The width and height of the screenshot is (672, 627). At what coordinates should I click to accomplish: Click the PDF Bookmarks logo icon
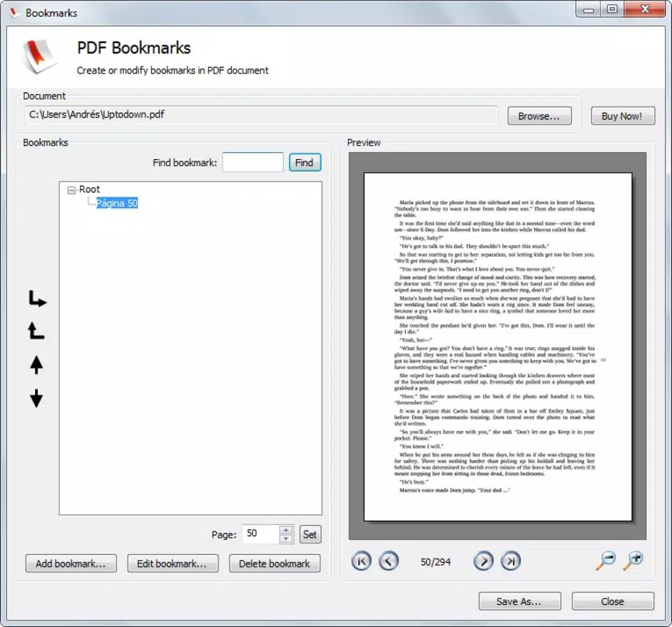click(x=39, y=56)
